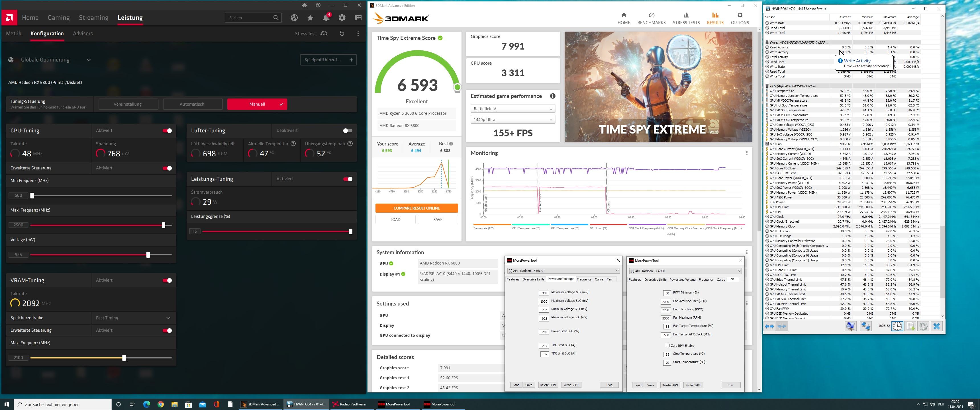
Task: Open the bug report icon in Radeon Software
Action: pyautogui.click(x=304, y=5)
